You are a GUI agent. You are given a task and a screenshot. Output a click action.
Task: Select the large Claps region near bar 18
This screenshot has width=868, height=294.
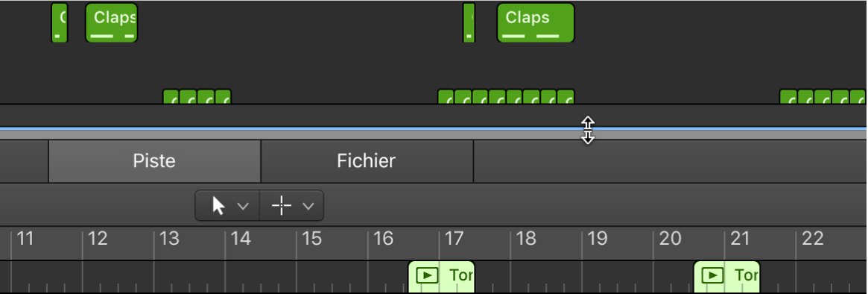[x=536, y=22]
